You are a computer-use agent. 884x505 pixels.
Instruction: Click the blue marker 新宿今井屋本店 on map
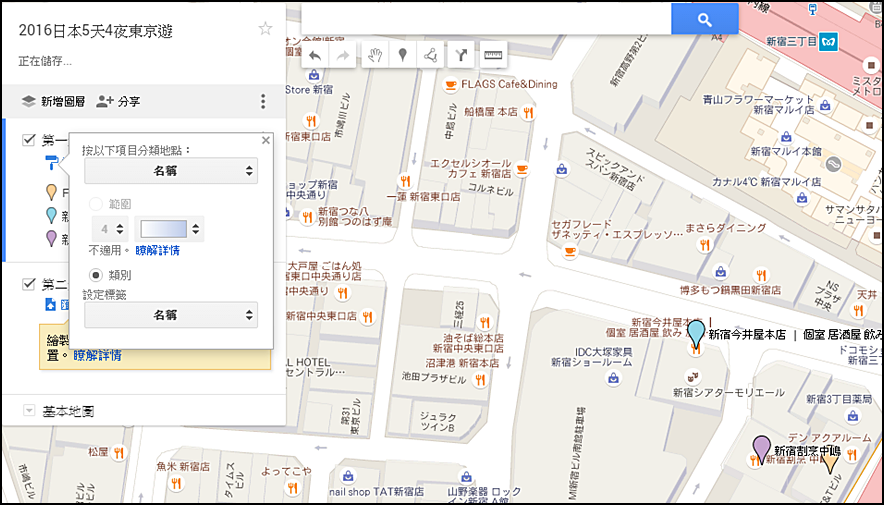tap(696, 333)
